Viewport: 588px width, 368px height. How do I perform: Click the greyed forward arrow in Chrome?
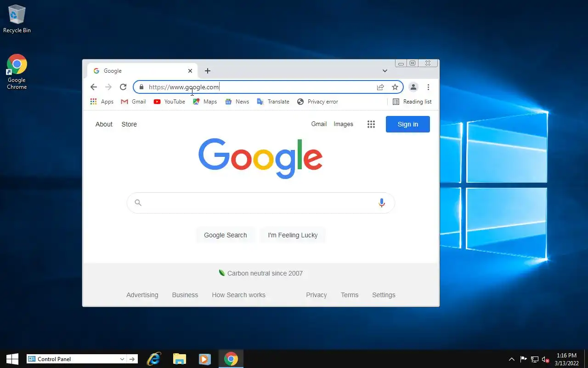(x=108, y=87)
